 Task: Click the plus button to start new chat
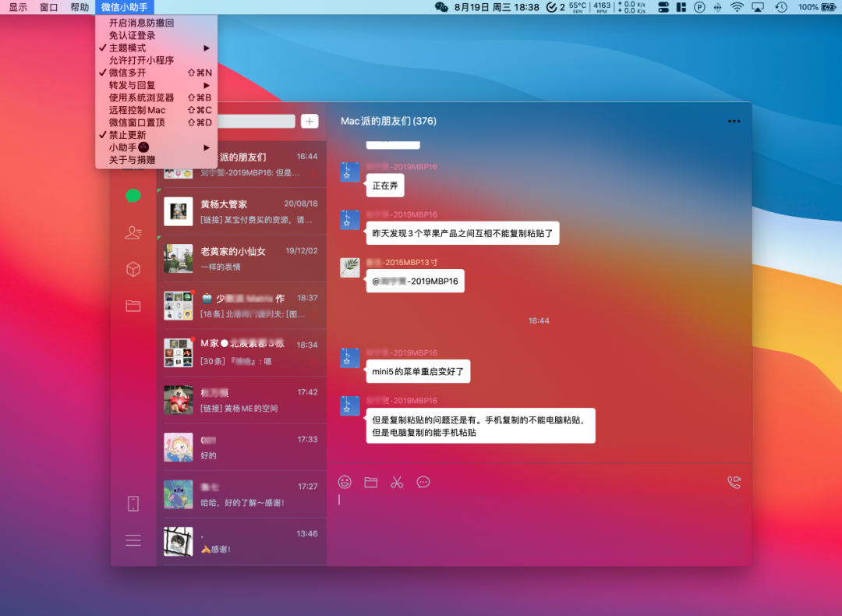[x=310, y=122]
